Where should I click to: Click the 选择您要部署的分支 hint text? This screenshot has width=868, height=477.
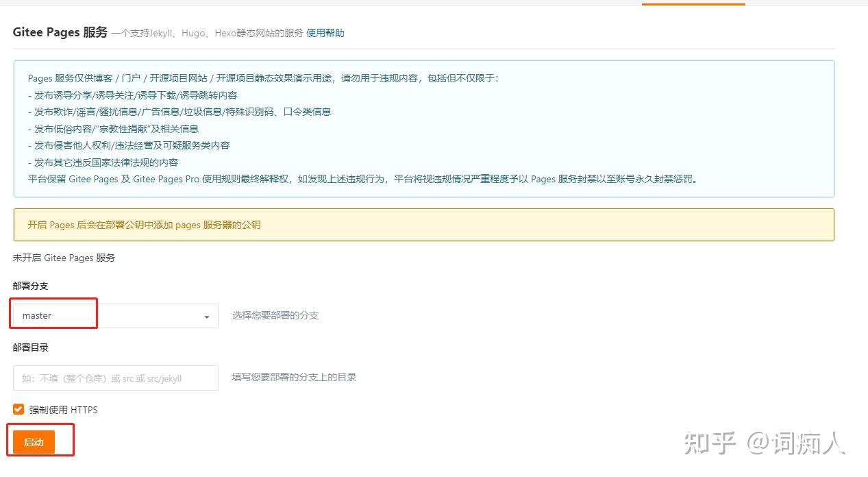pos(275,315)
